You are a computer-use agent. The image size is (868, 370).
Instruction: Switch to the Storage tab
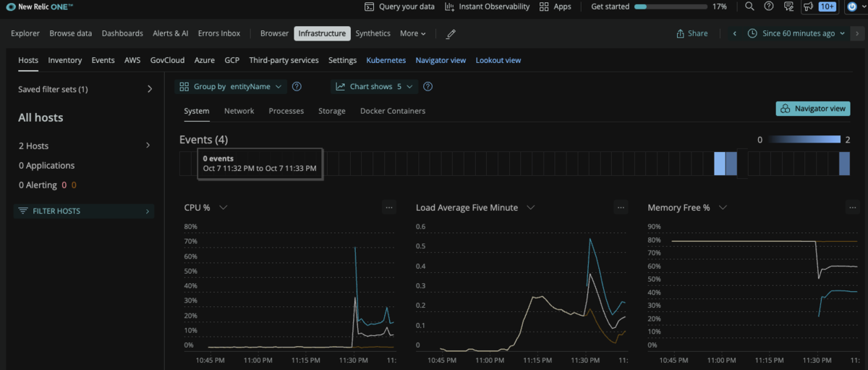(332, 111)
